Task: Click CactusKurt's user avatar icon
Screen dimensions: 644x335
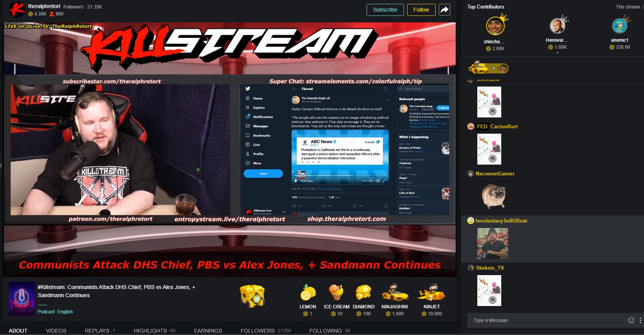Action: 471,126
